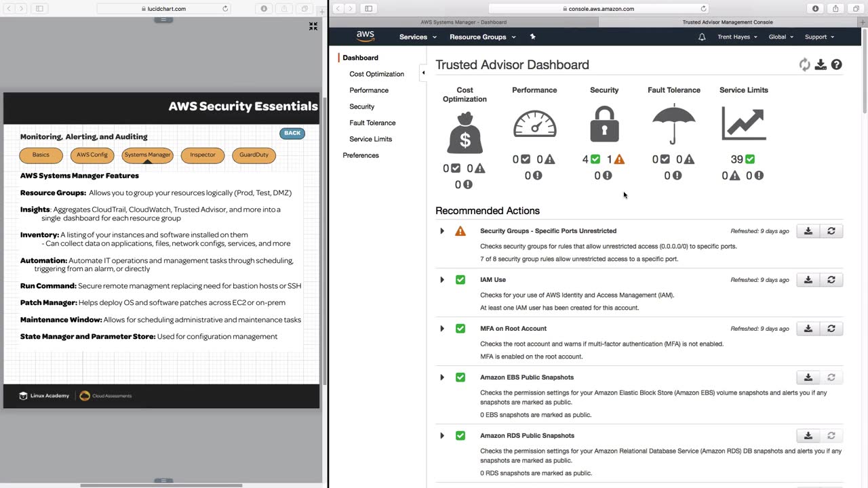Select the Inspector slide tab
Viewport: 868px width, 488px height.
[x=203, y=155]
